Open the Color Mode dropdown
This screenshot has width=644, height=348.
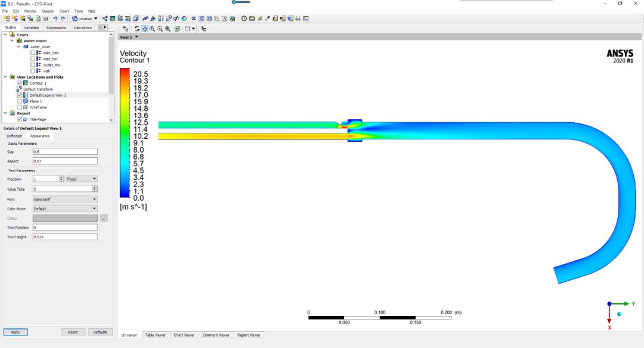pos(65,209)
